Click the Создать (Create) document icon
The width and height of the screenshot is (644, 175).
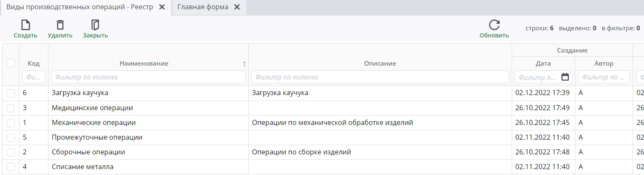[25, 25]
